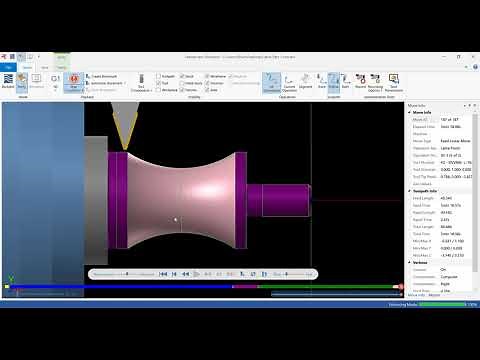Viewport: 480px width, 360px height.
Task: Play the simulation backward
Action: [185, 274]
